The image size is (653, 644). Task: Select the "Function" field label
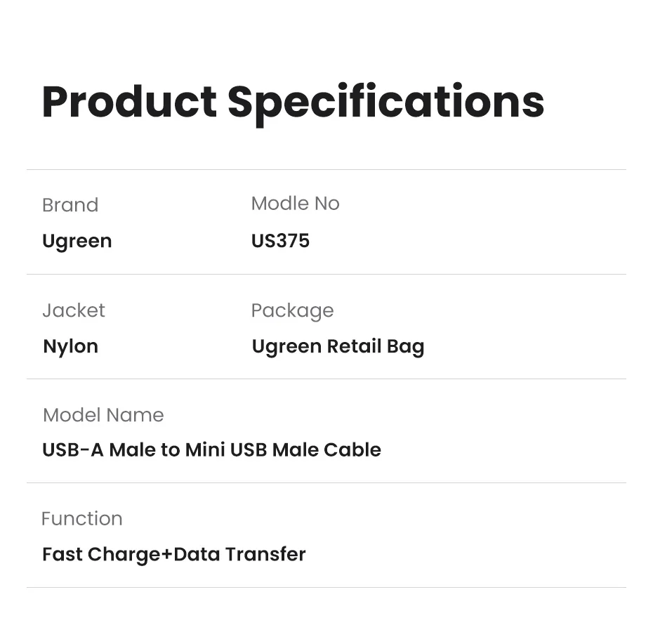pyautogui.click(x=81, y=519)
